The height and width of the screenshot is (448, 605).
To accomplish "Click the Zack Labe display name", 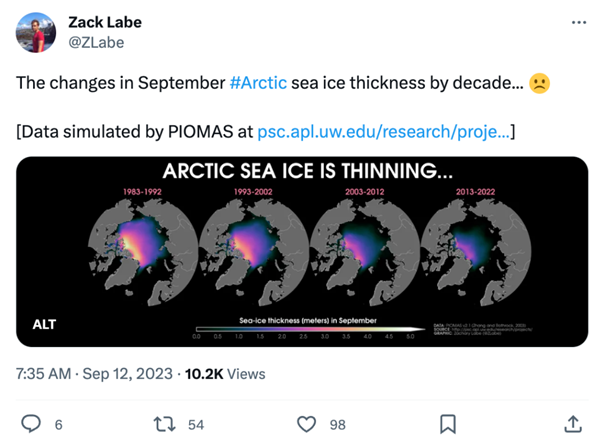I will (x=105, y=22).
